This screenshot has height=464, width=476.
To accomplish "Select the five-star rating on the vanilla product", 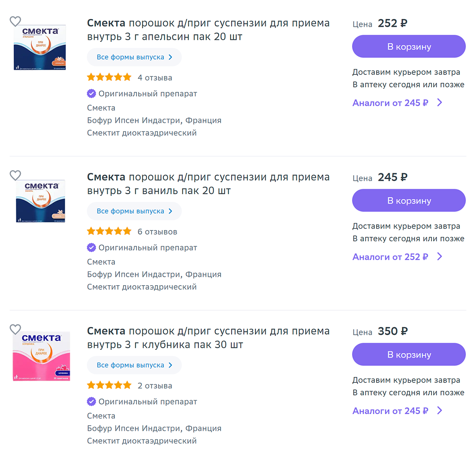I will pyautogui.click(x=109, y=231).
